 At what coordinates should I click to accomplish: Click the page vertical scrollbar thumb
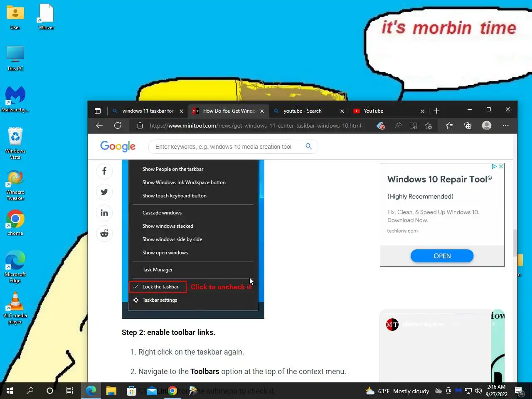click(515, 243)
